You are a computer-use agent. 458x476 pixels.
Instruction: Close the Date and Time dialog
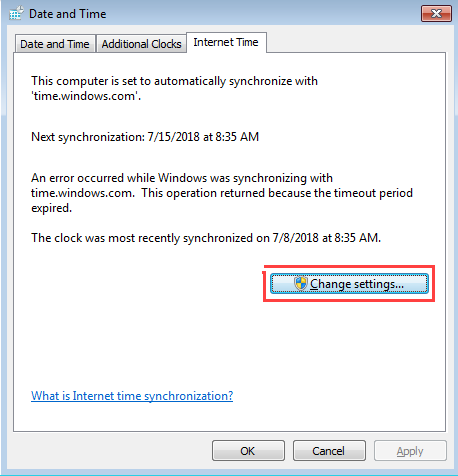tap(436, 14)
